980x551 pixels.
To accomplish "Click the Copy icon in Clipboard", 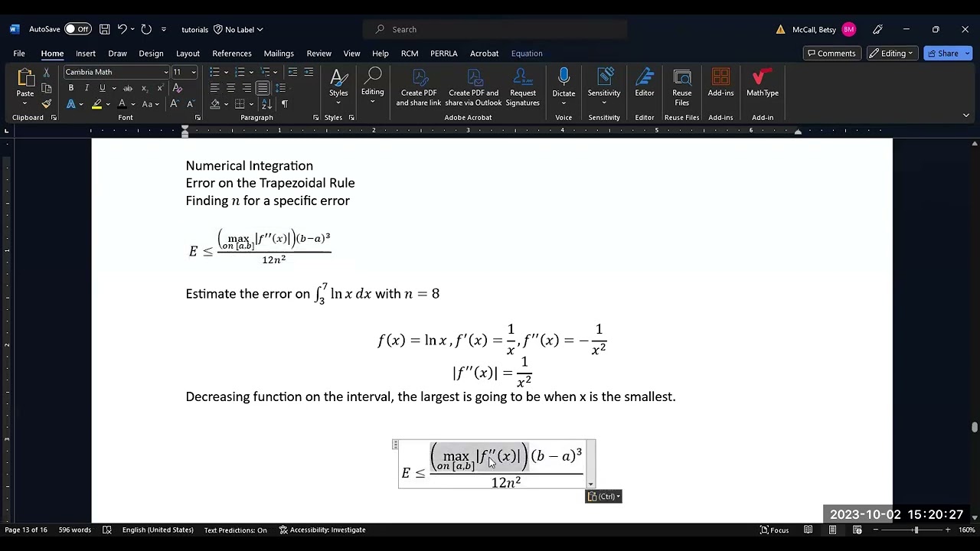I will click(46, 89).
